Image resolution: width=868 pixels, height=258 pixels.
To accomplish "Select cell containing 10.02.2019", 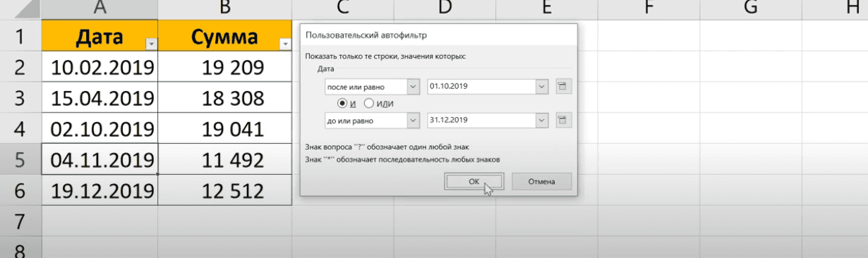I will click(100, 67).
